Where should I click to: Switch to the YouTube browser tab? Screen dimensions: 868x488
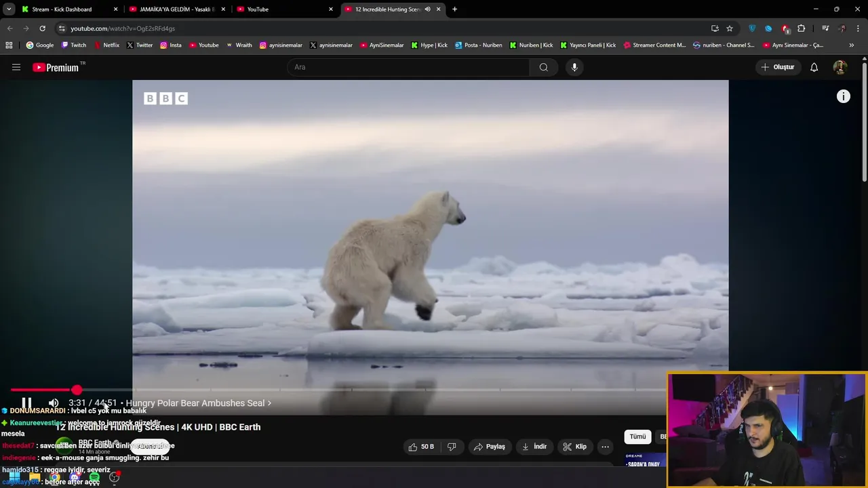click(285, 9)
